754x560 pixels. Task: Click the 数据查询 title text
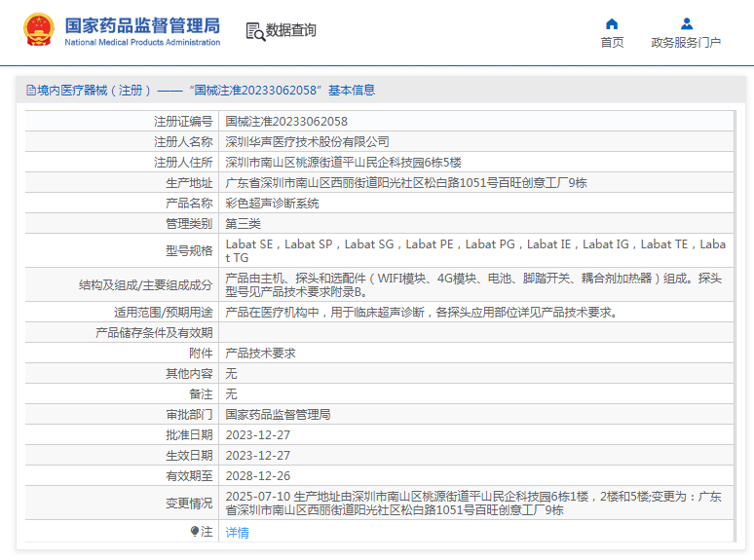coord(291,30)
